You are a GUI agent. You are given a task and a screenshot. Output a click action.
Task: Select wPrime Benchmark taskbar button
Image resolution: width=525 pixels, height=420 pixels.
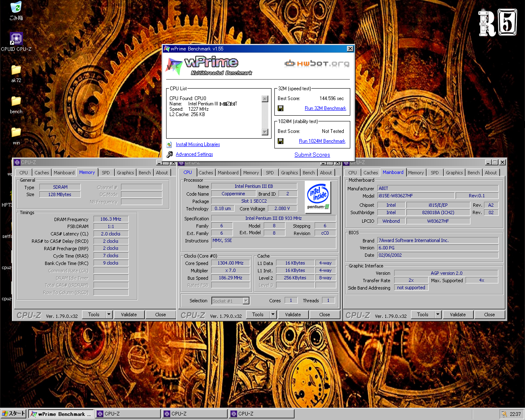point(61,414)
